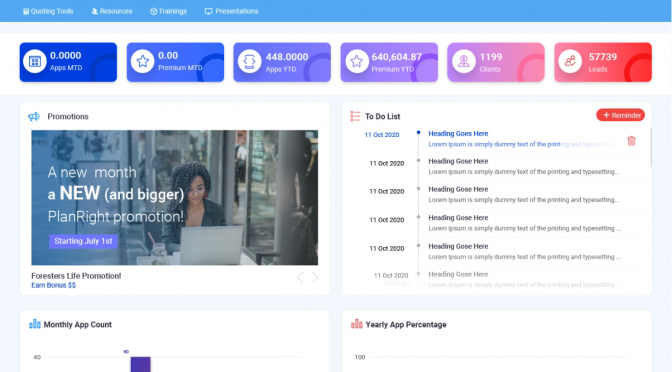Click the Apps YTD card icon
The image size is (672, 372).
click(x=249, y=61)
